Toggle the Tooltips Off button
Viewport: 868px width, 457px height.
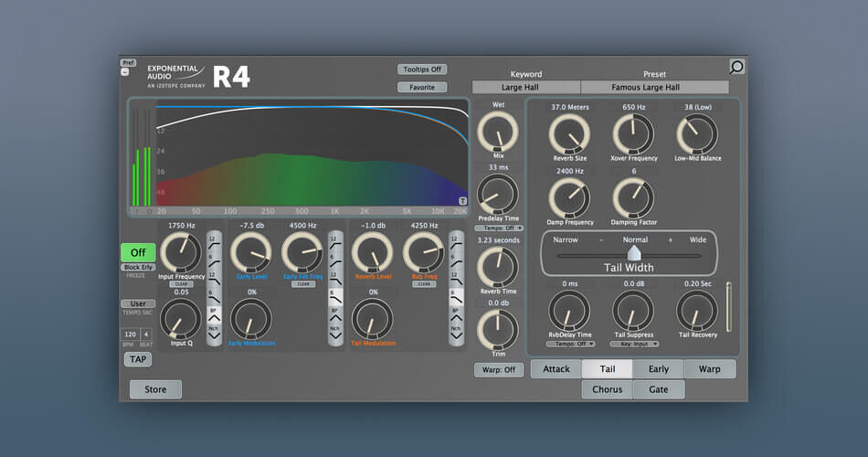tap(422, 69)
